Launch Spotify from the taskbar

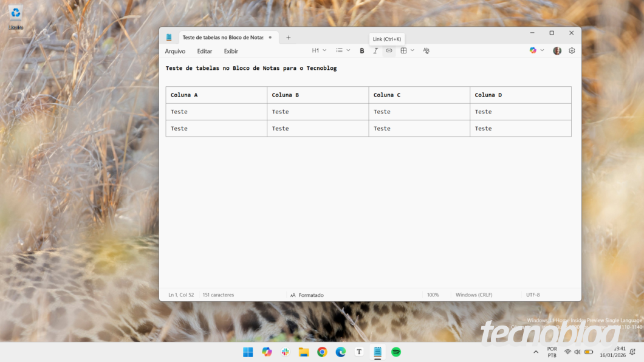tap(396, 352)
